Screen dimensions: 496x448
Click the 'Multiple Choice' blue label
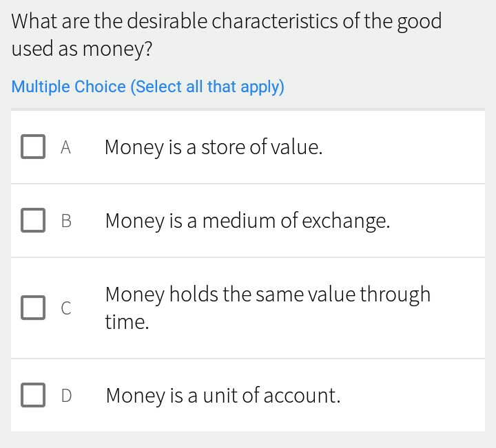click(68, 87)
